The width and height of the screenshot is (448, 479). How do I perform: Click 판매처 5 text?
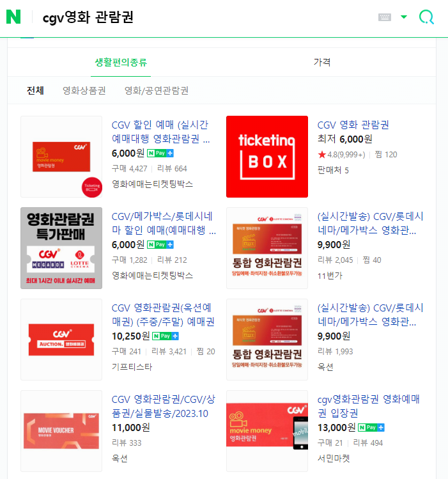coord(333,170)
